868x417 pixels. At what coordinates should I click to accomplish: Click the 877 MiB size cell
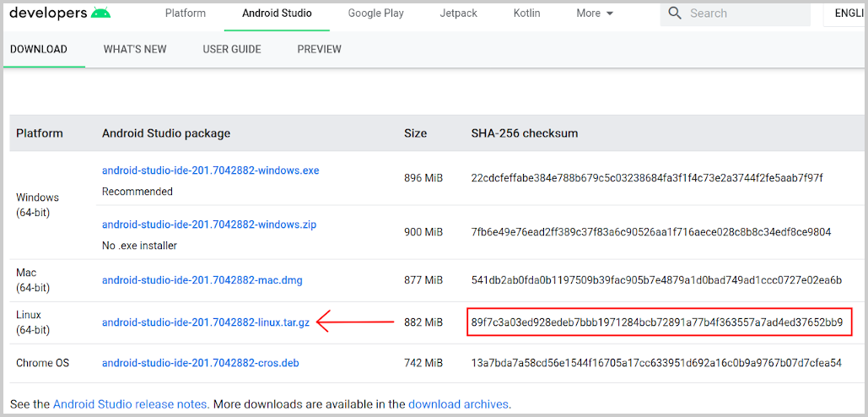tap(423, 280)
